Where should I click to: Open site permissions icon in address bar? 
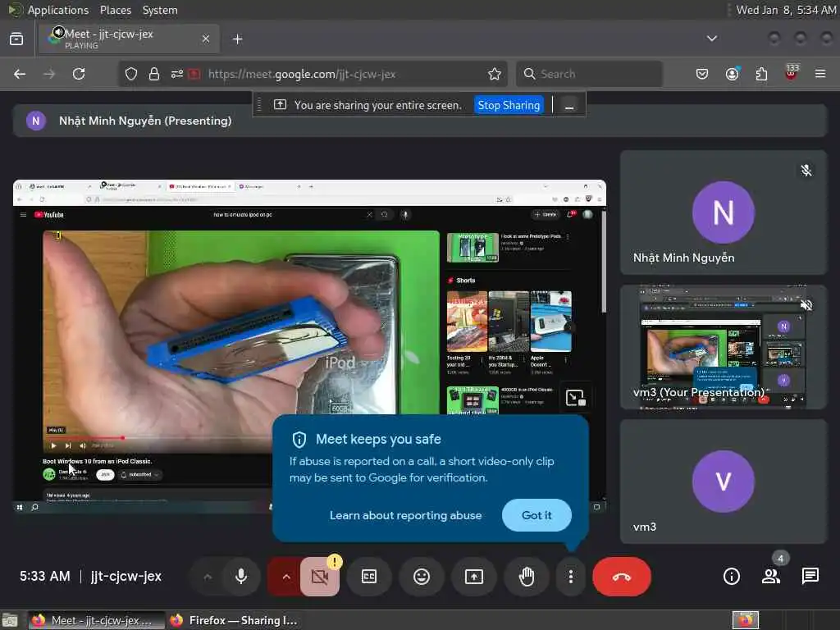point(177,74)
